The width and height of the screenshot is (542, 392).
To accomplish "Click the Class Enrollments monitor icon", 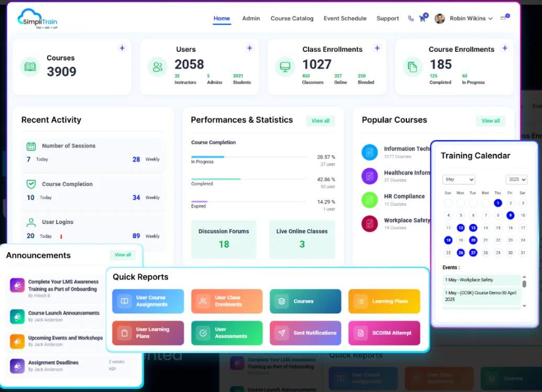I will point(284,67).
